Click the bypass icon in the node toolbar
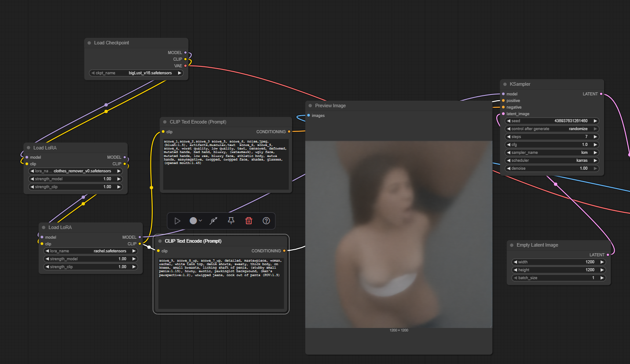Screen dimensions: 630x364 213,221
